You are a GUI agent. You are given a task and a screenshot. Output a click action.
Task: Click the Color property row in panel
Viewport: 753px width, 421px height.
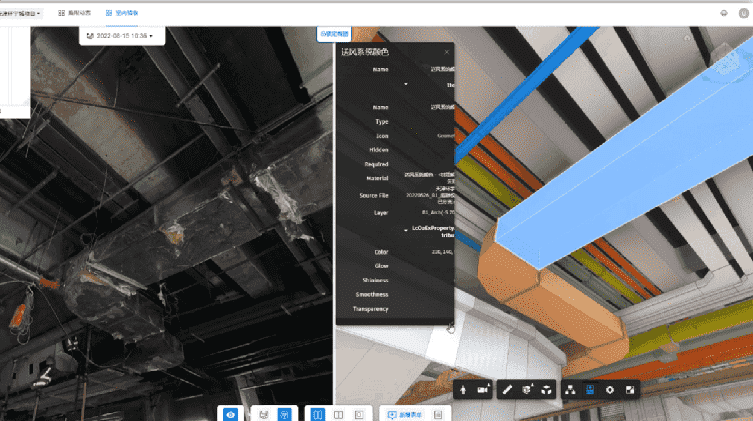[380, 252]
